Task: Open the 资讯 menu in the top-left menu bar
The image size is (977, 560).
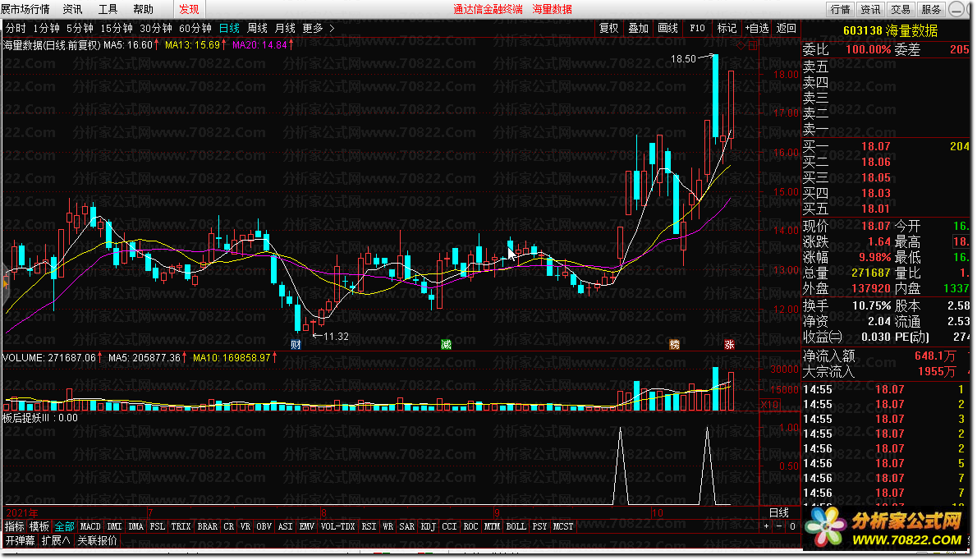Action: (x=72, y=9)
